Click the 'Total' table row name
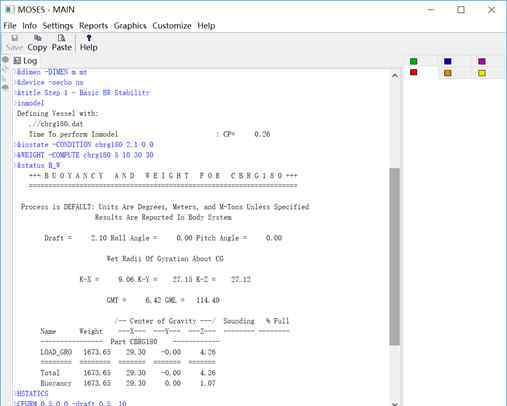 pos(50,373)
